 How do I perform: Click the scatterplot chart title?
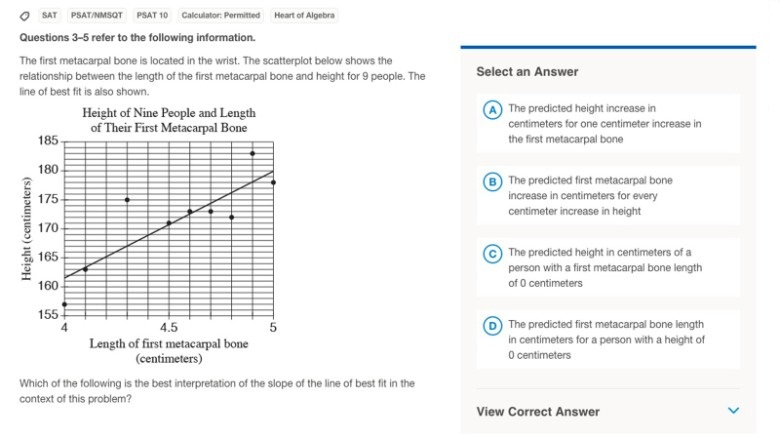169,120
